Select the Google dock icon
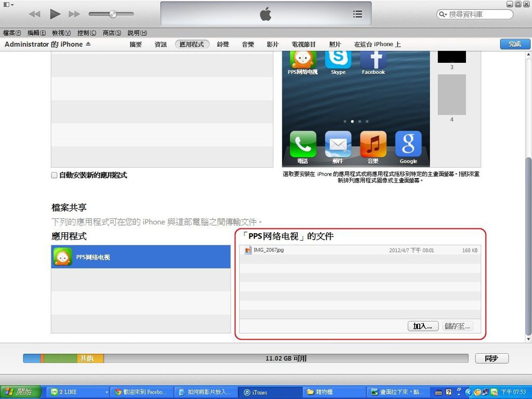The height and width of the screenshot is (399, 532). point(408,144)
